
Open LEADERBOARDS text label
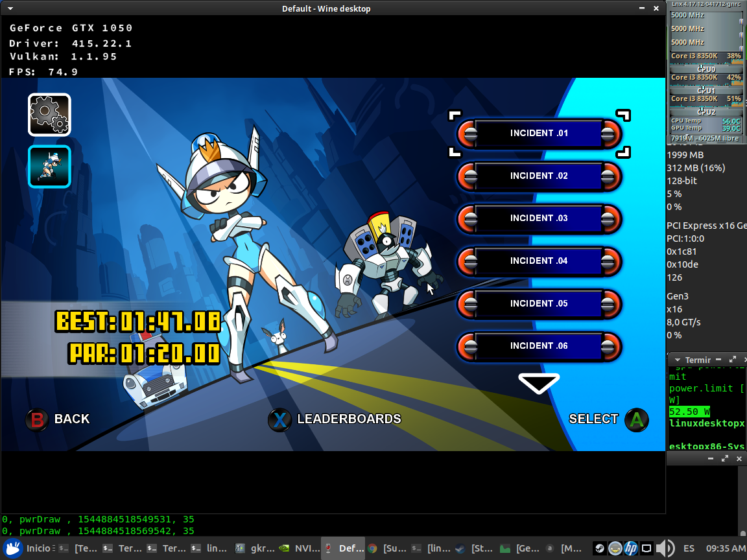350,419
